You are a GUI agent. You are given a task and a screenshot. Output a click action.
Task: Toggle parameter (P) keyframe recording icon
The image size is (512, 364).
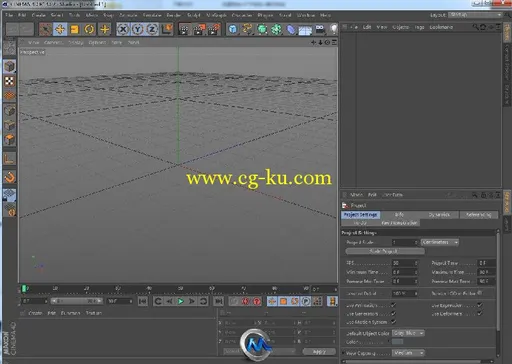click(306, 301)
